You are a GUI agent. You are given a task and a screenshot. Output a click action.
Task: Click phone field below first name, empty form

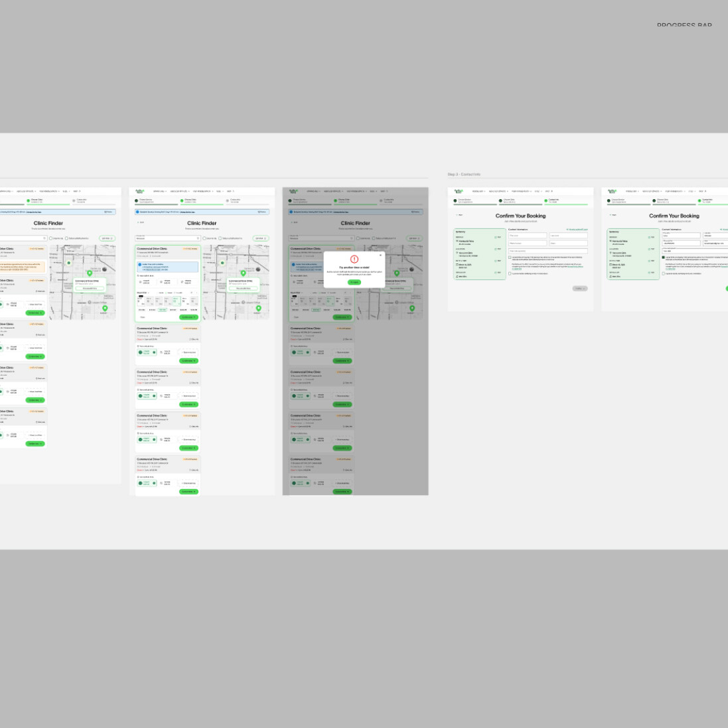(x=528, y=244)
